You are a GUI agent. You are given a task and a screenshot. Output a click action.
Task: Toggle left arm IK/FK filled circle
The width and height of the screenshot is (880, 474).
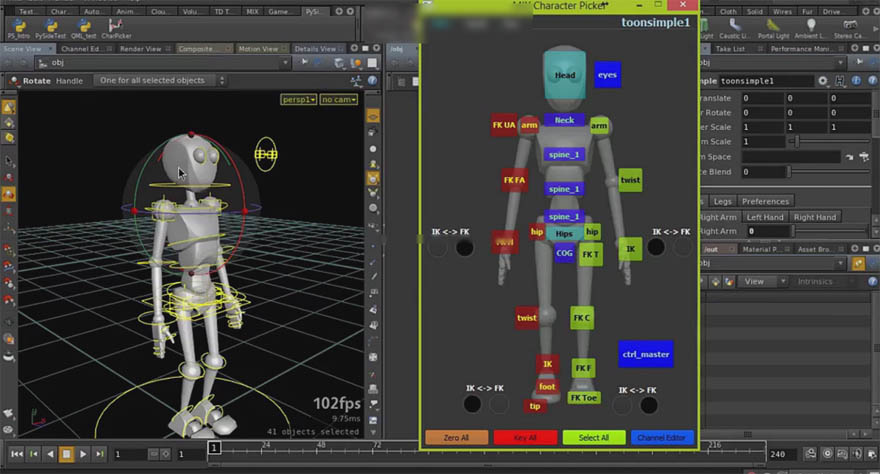click(x=464, y=247)
